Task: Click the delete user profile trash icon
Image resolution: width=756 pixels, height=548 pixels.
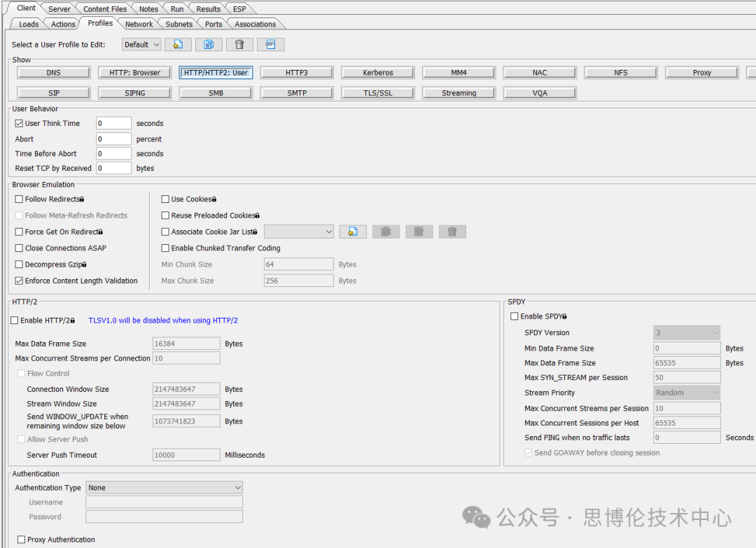Action: [x=239, y=45]
